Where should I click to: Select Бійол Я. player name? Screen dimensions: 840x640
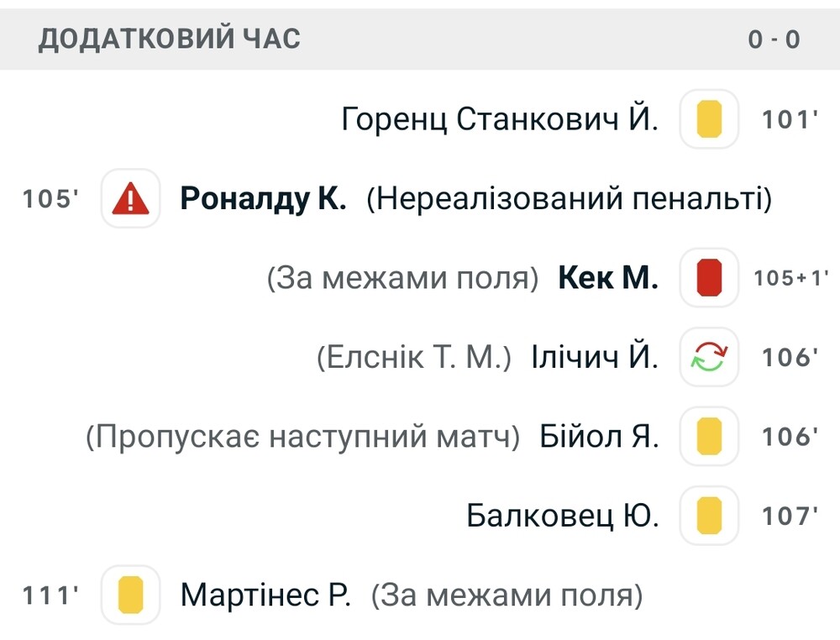tap(599, 437)
